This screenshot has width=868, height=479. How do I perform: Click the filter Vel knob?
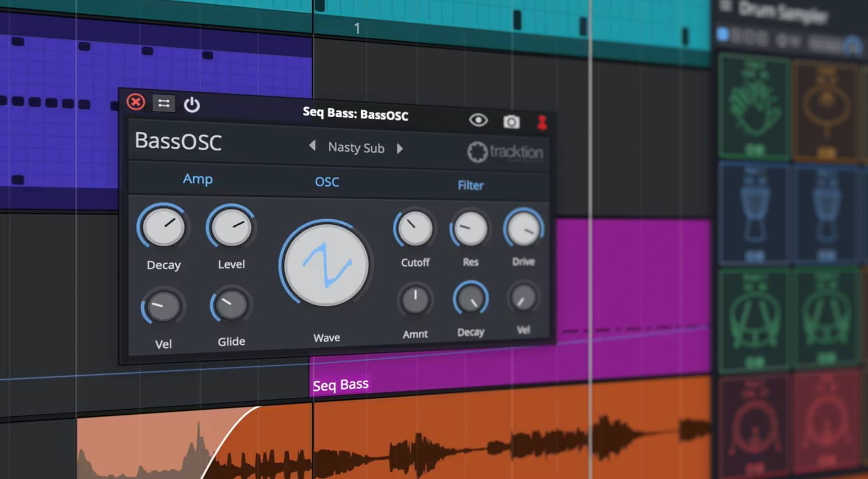(x=523, y=298)
